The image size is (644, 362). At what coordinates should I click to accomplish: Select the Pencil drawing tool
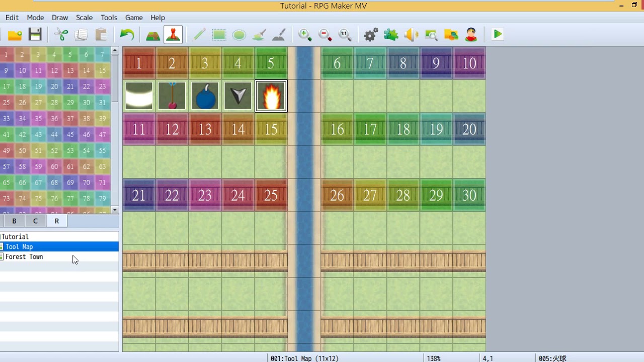[x=199, y=35]
